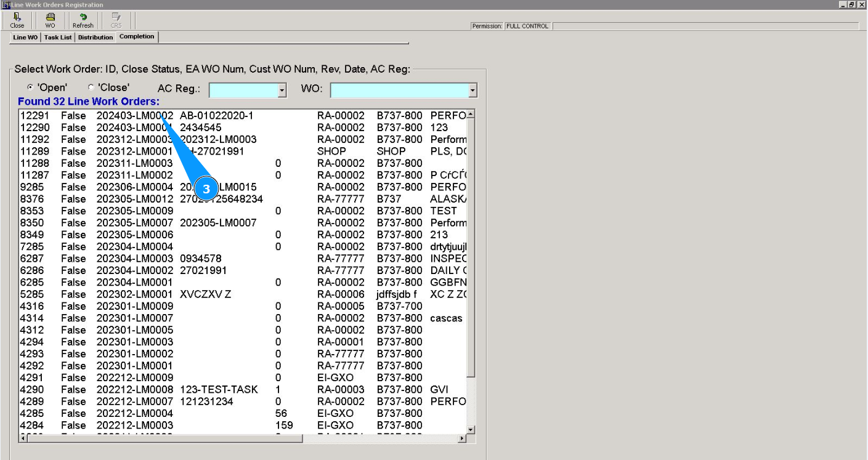This screenshot has width=868, height=460.
Task: Choose the 'Close' radio button
Action: pos(92,87)
